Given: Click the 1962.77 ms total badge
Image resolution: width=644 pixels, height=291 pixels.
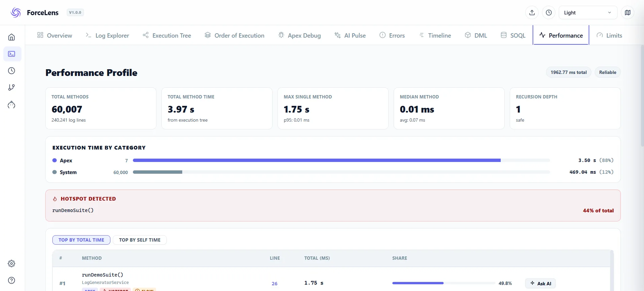Looking at the screenshot, I should [568, 72].
